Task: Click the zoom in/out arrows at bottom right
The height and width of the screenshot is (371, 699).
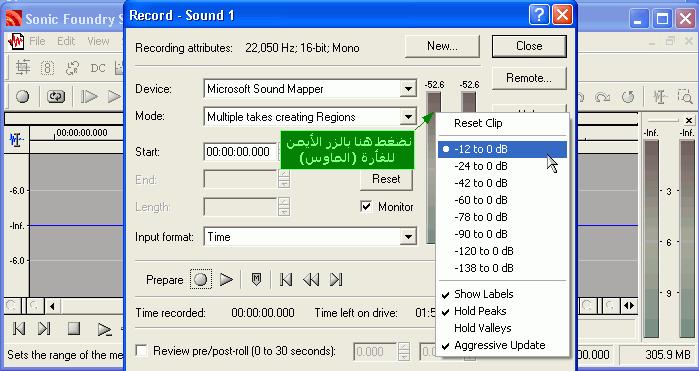Action: pyautogui.click(x=629, y=306)
